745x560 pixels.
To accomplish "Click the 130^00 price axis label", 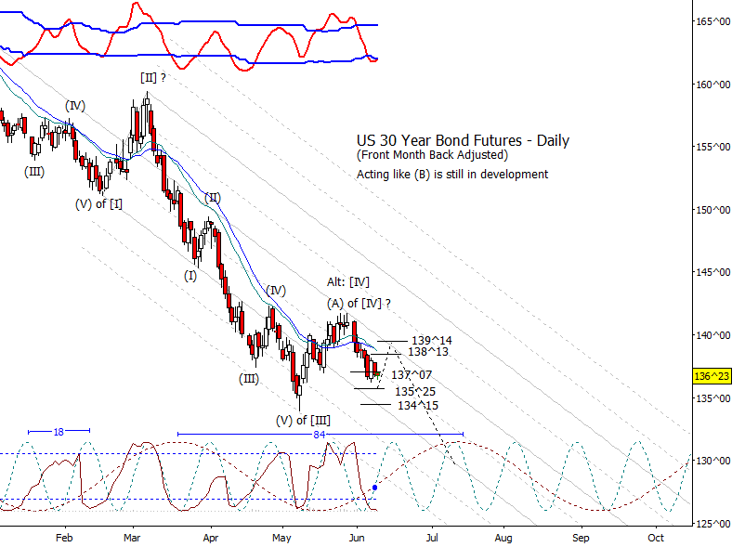I will 713,461.
